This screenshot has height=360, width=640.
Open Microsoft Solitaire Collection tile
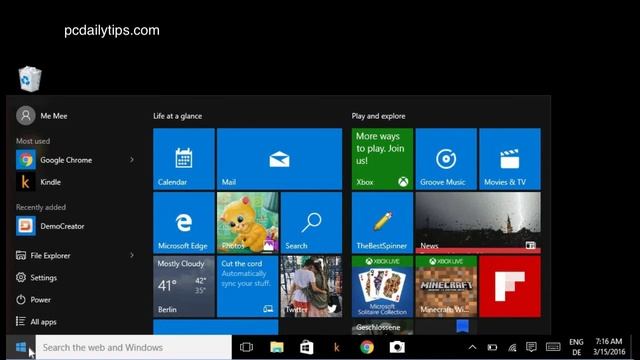click(382, 287)
